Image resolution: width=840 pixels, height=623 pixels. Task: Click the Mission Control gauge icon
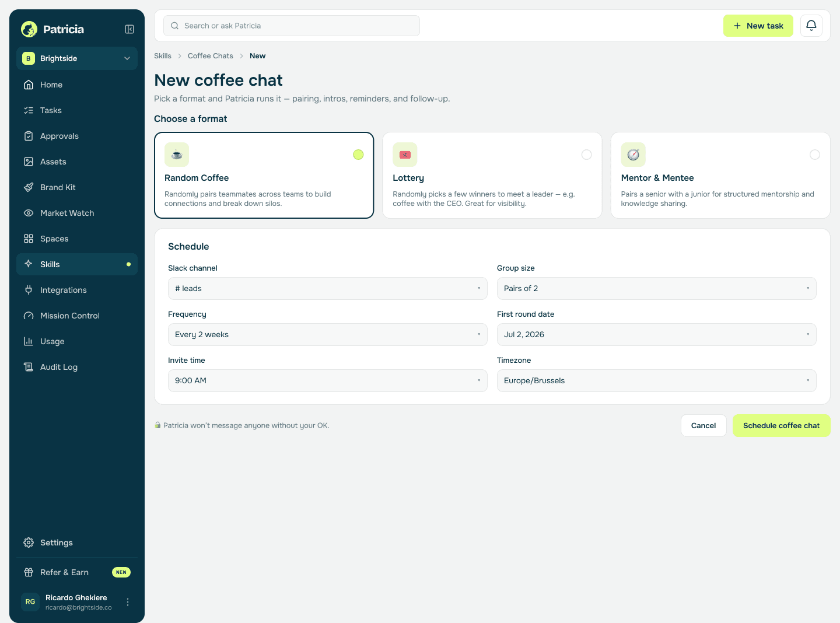point(29,316)
